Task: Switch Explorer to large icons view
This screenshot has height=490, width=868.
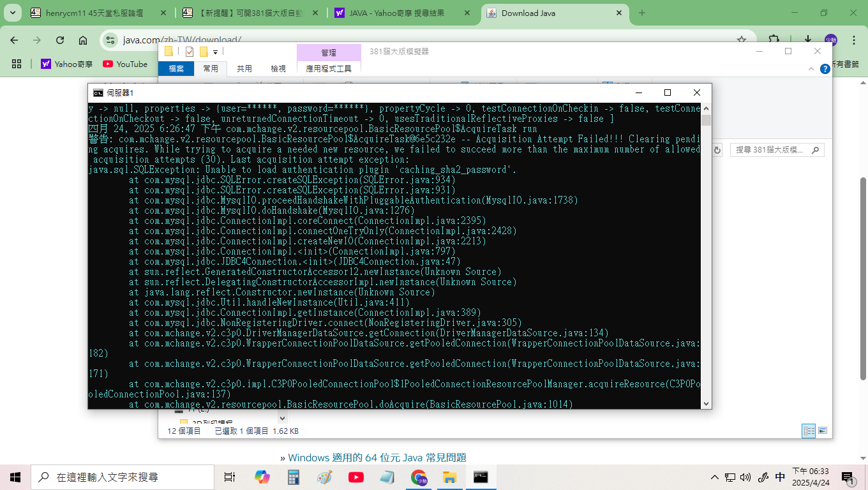Action: click(823, 431)
